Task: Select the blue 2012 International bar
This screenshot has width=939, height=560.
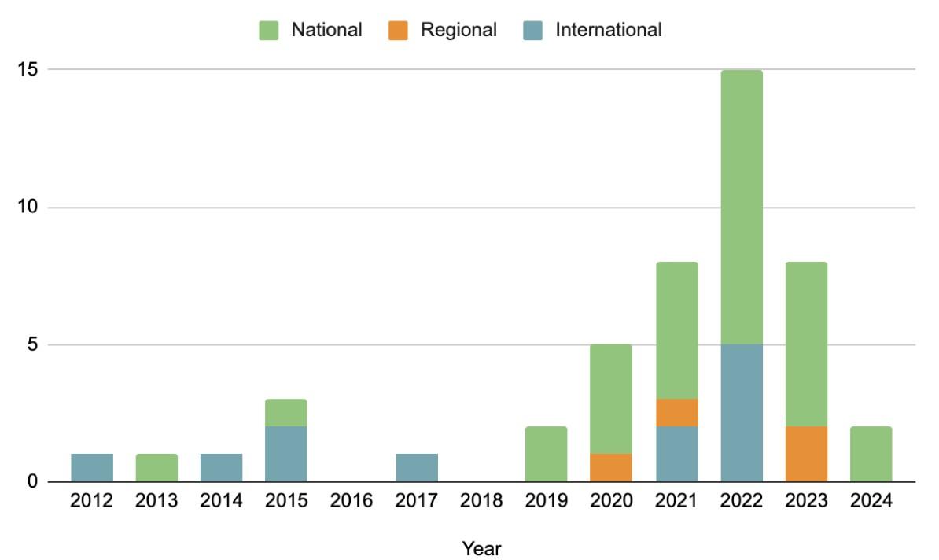Action: (92, 467)
